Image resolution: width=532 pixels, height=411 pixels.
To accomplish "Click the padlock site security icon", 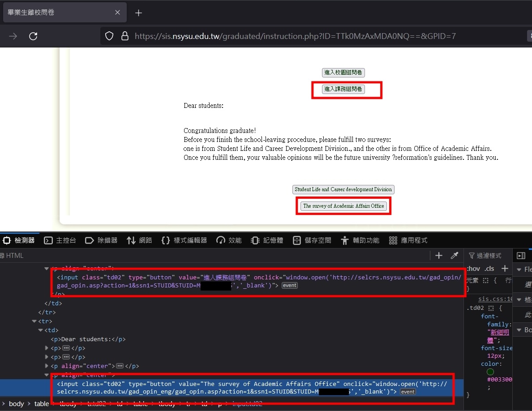I will pos(125,36).
